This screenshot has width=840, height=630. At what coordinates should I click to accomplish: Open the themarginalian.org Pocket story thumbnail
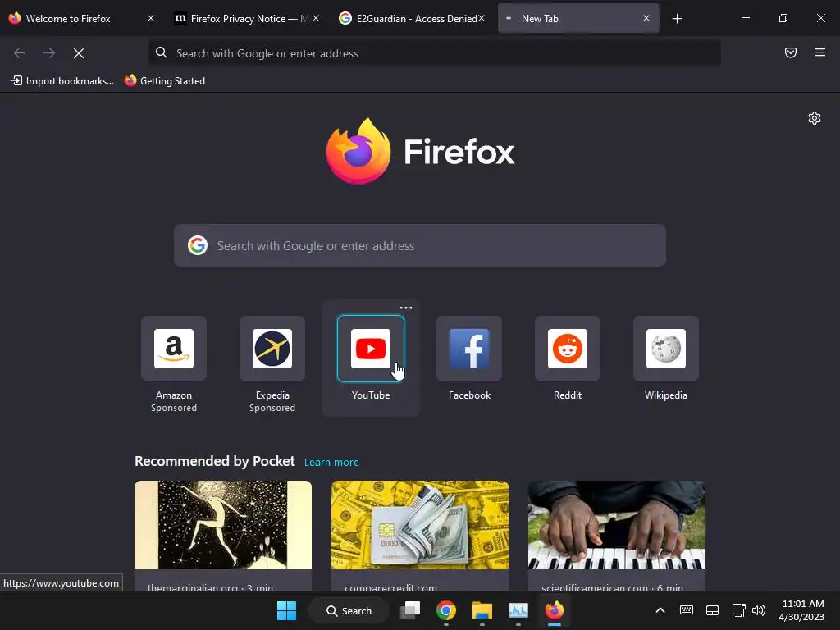(x=223, y=525)
